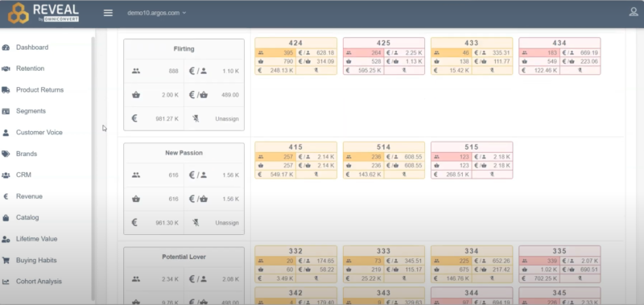Viewport: 644px width, 305px height.
Task: Select the pink segment cell 425
Action: (x=384, y=56)
